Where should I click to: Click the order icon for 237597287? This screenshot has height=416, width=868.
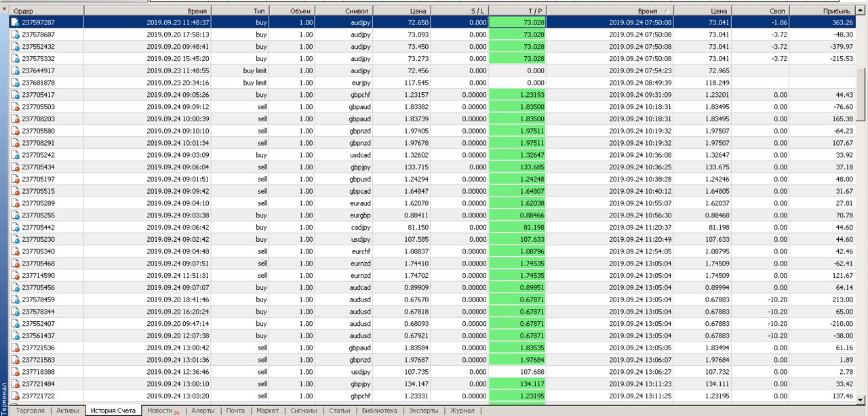[15, 22]
